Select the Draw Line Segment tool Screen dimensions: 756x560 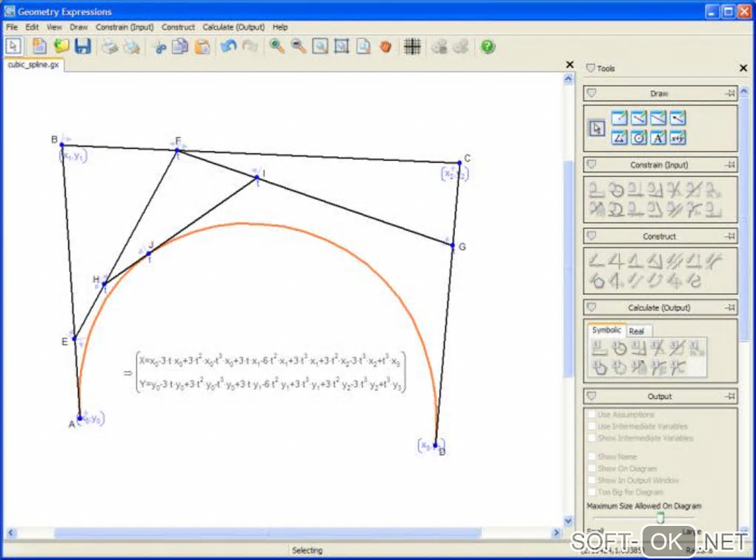[639, 118]
